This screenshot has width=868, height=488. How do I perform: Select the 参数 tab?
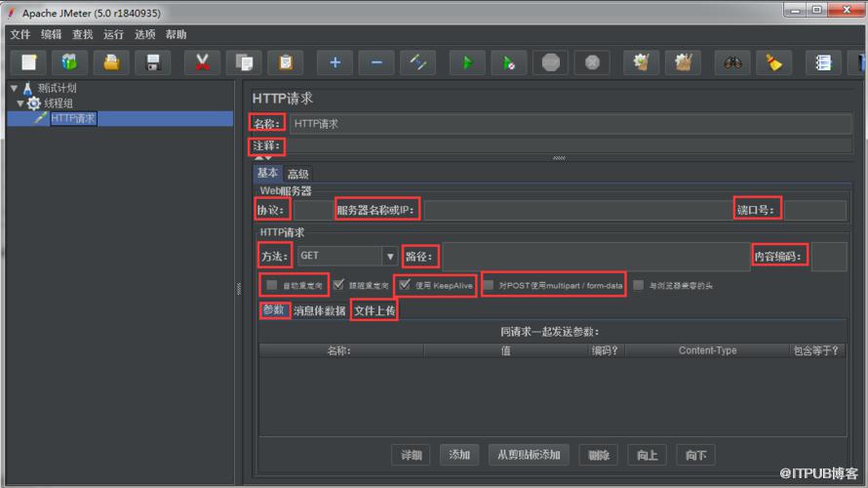[274, 310]
